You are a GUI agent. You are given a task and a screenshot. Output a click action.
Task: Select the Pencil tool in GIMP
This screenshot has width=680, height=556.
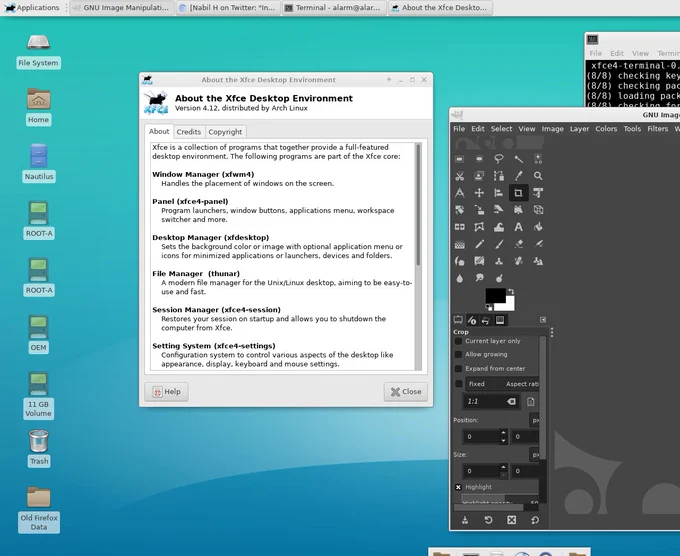point(479,244)
